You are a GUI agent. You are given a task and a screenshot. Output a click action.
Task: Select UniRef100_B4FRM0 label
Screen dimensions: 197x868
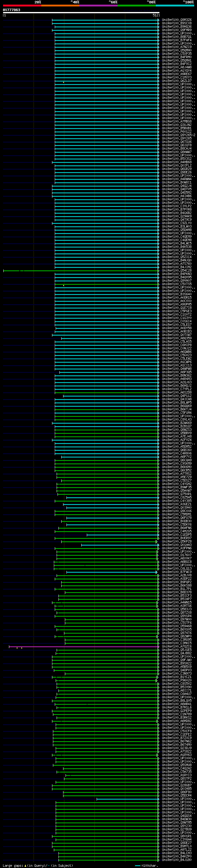(x=177, y=57)
